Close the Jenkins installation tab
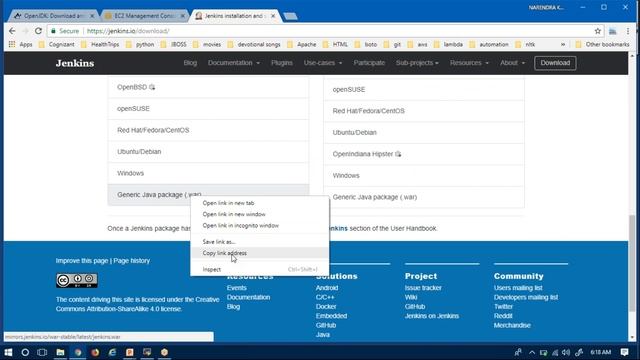 tap(273, 16)
